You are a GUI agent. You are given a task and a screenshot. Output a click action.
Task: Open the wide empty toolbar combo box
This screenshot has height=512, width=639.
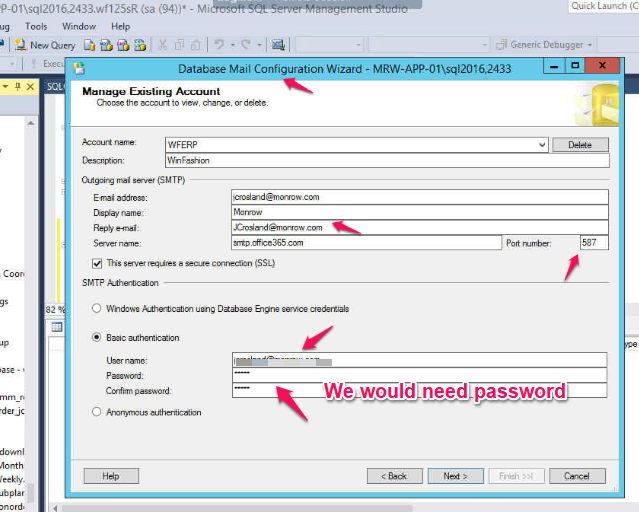pyautogui.click(x=429, y=45)
